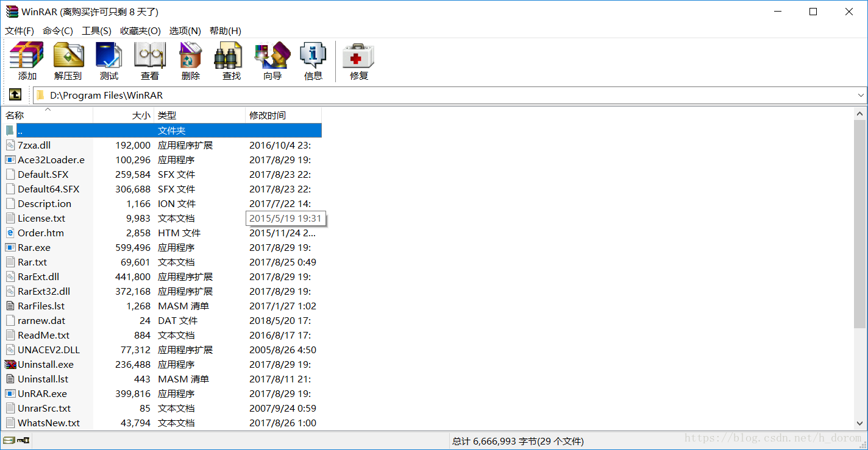Click the Order.htm browser file icon
The width and height of the screenshot is (868, 450).
(10, 233)
